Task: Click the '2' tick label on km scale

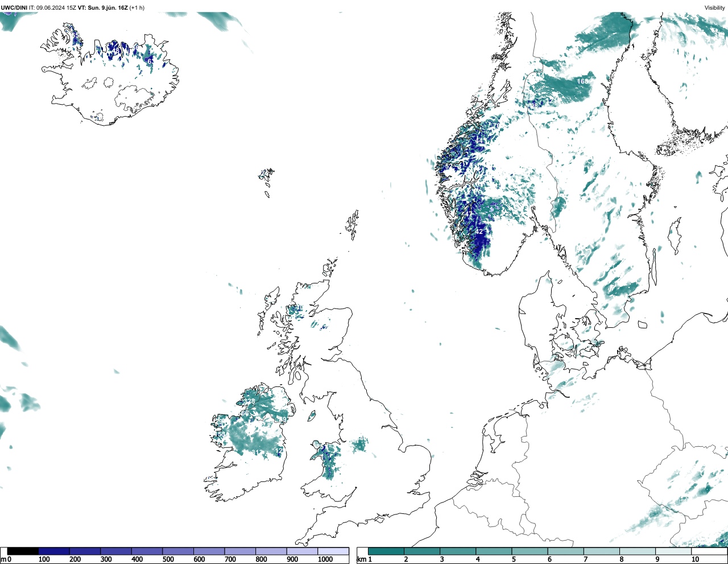Action: point(406,559)
